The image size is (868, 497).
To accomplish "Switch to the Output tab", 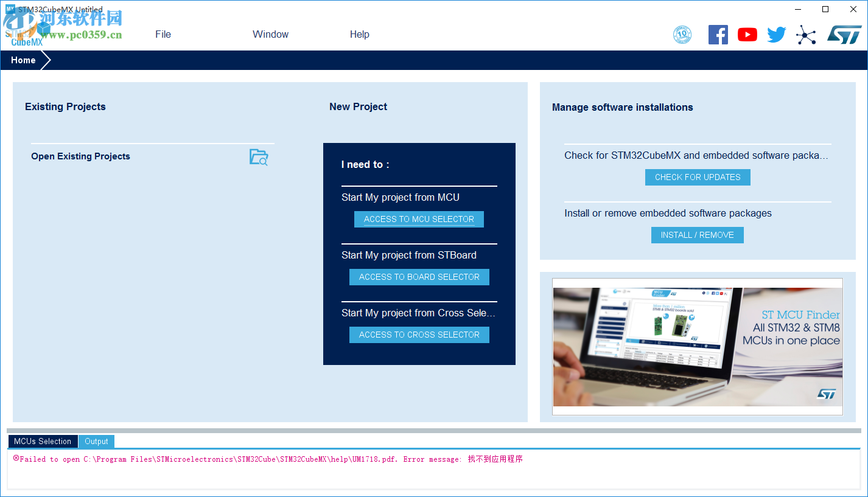I will pos(96,442).
